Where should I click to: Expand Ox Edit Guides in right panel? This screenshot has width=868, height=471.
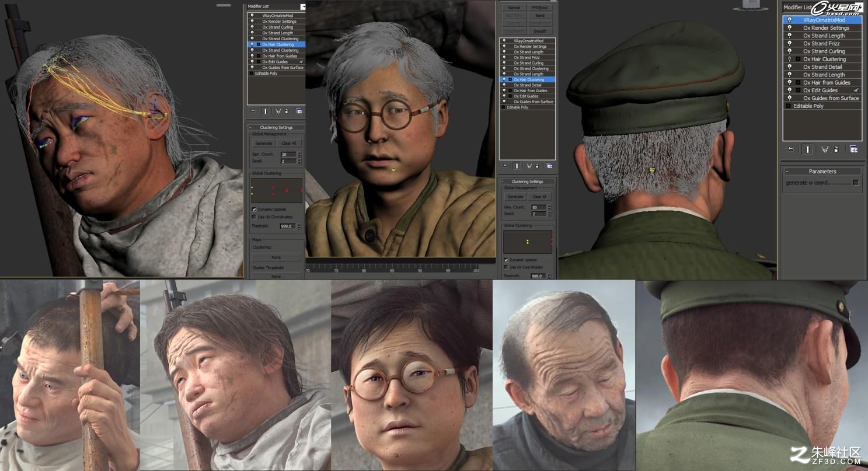click(797, 90)
